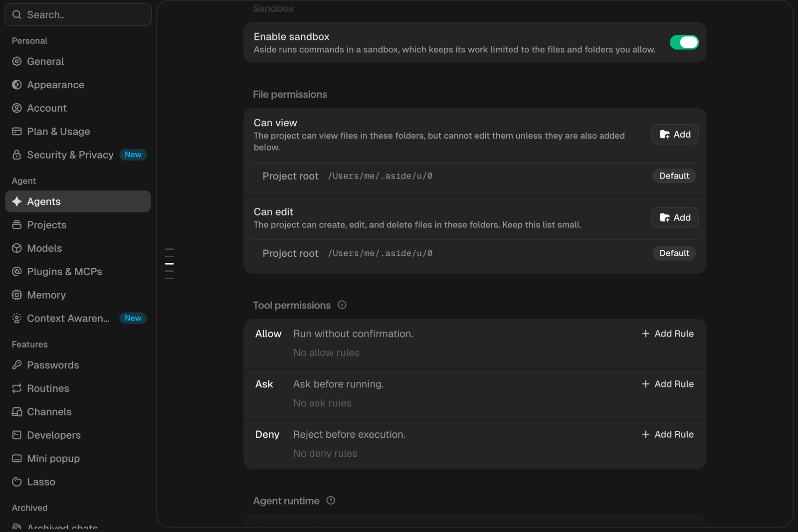Disable the Enable sandbox toggle

[x=684, y=42]
